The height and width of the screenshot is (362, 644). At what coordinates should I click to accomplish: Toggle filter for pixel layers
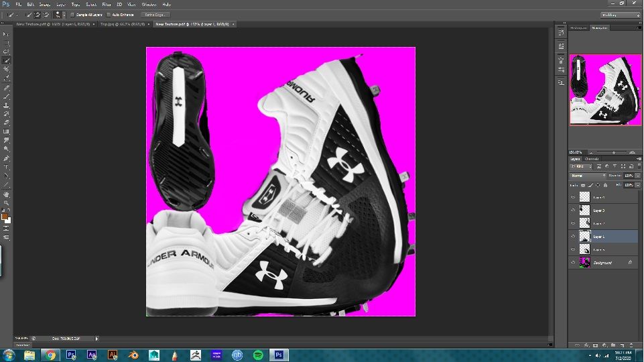click(599, 166)
